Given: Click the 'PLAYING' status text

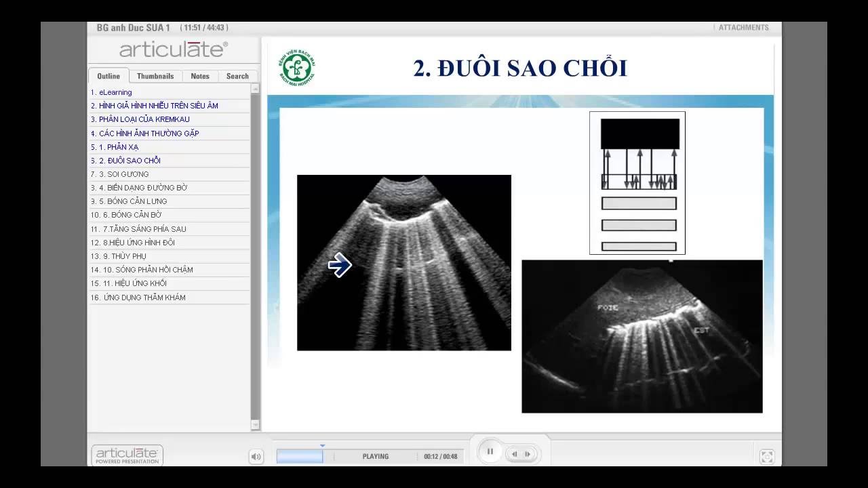Looking at the screenshot, I should click(376, 457).
